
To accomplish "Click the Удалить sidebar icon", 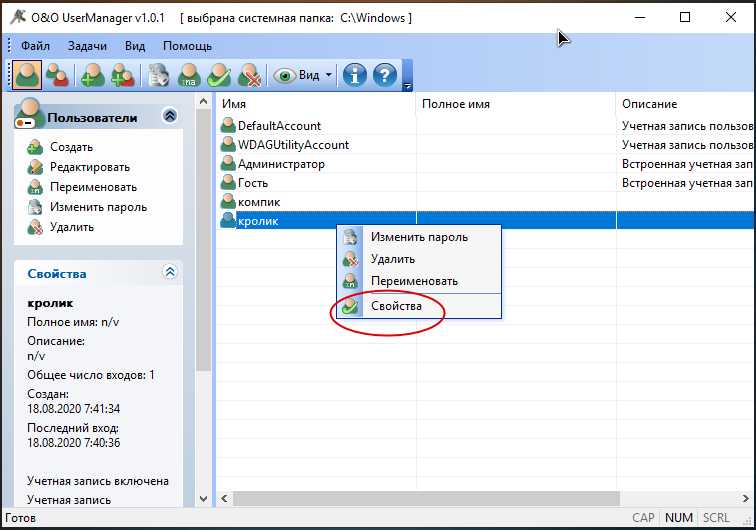I will [x=35, y=227].
